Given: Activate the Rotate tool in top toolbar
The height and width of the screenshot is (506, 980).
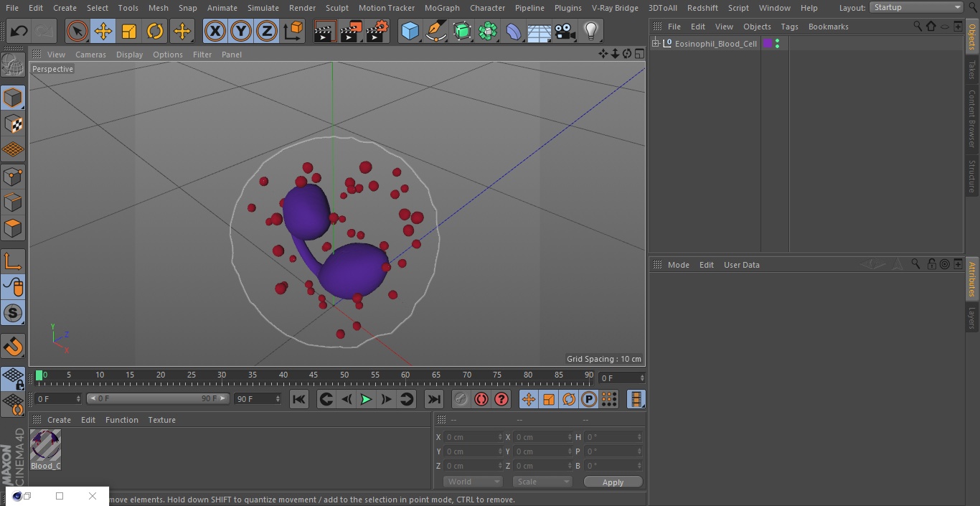Looking at the screenshot, I should tap(155, 31).
